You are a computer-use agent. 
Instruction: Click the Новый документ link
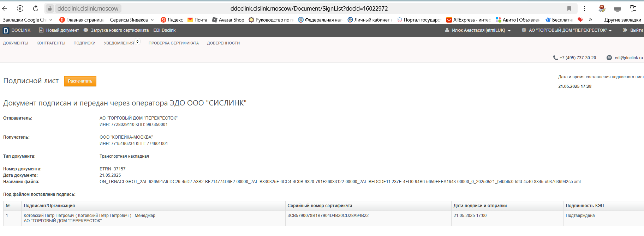[x=62, y=30]
